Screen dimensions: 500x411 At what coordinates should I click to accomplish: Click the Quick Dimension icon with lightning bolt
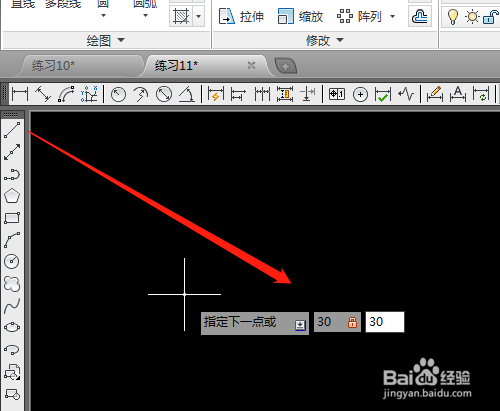click(216, 94)
